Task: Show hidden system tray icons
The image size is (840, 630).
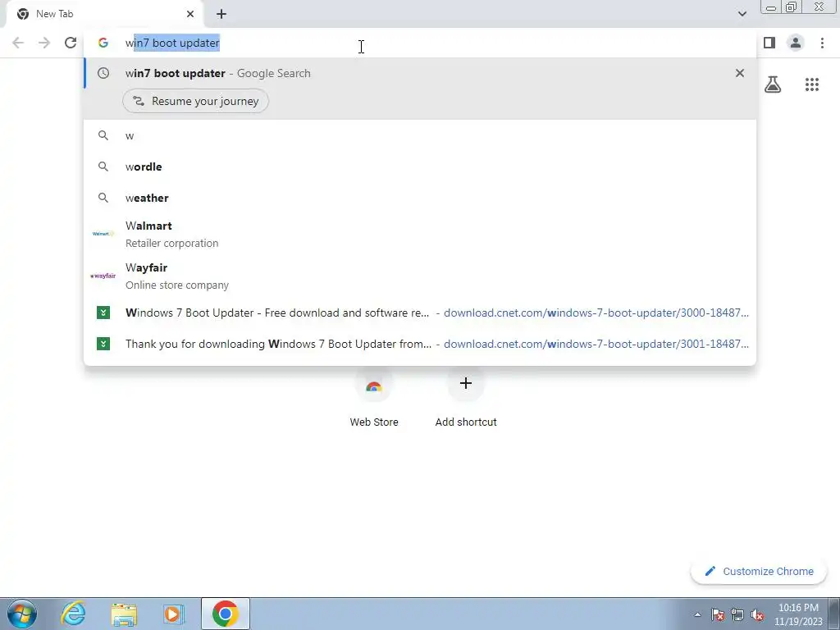Action: [697, 614]
